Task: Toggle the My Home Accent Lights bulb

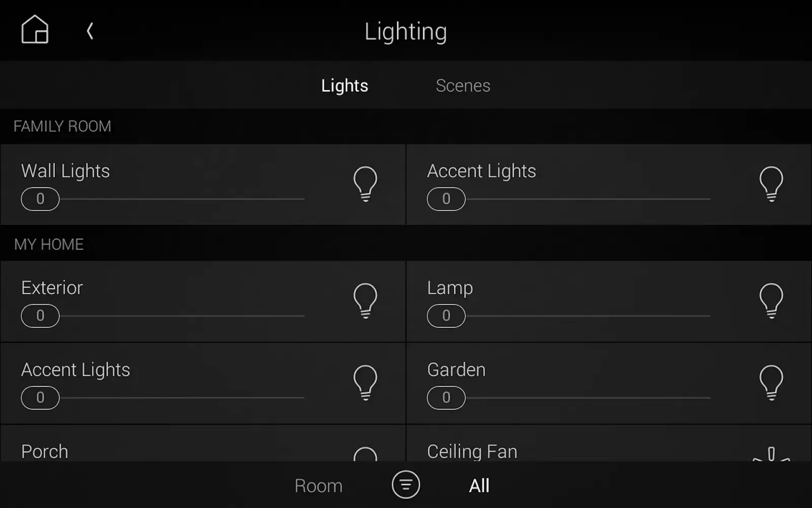Action: click(365, 383)
